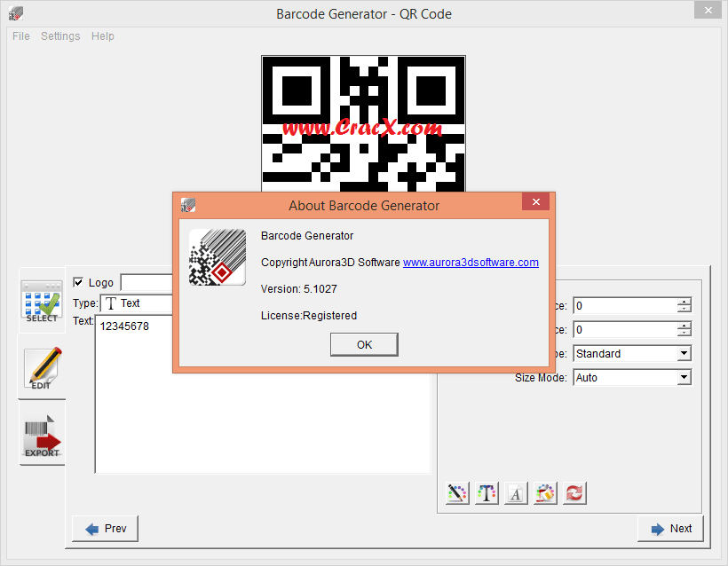The image size is (728, 566).
Task: Click the barcode logo in About dialog
Action: pyautogui.click(x=218, y=257)
